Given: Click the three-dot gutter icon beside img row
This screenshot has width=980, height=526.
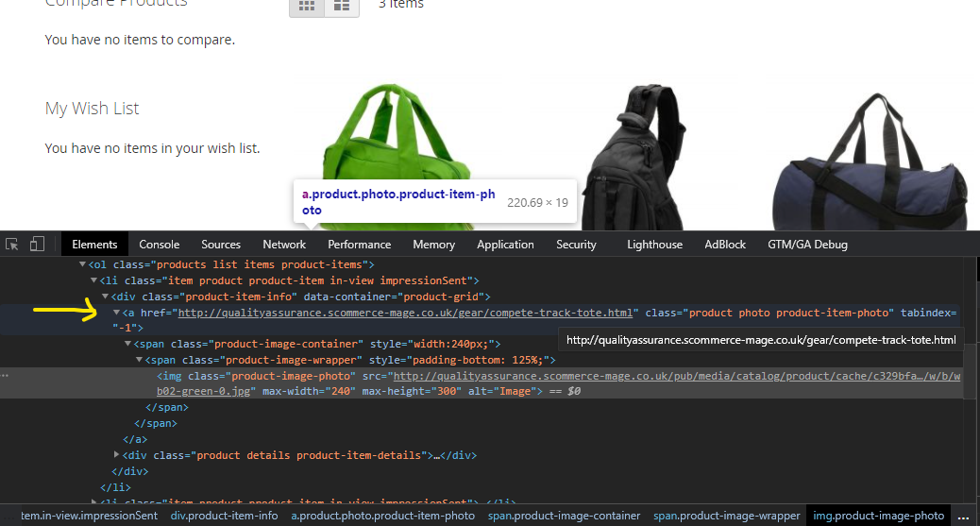Looking at the screenshot, I should click(6, 375).
